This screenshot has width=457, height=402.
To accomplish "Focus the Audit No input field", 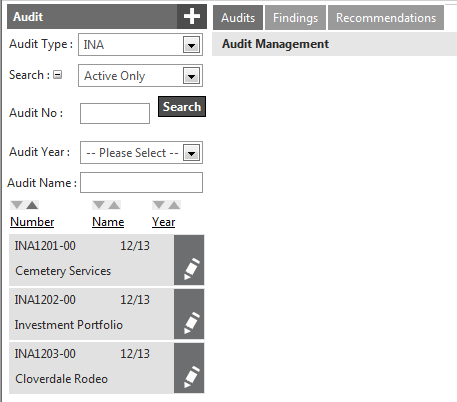I will pyautogui.click(x=115, y=113).
